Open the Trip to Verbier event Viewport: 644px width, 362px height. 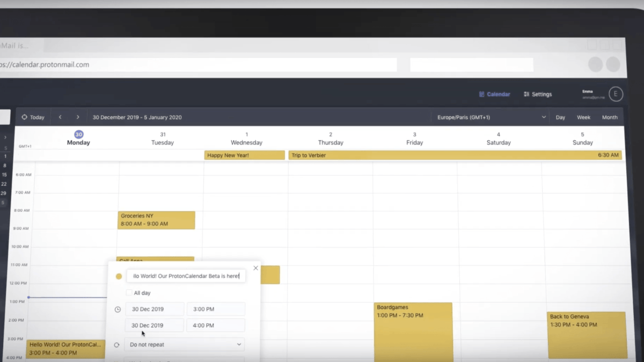(455, 155)
